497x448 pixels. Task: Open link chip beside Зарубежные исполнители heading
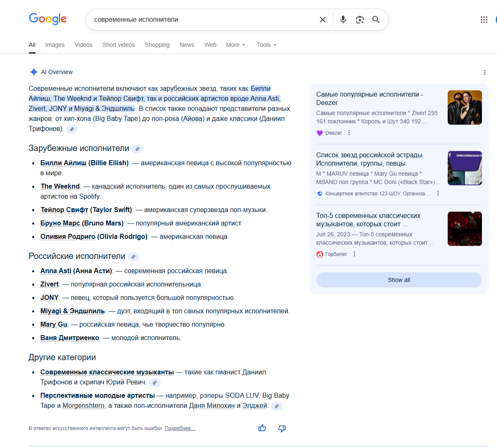[138, 149]
